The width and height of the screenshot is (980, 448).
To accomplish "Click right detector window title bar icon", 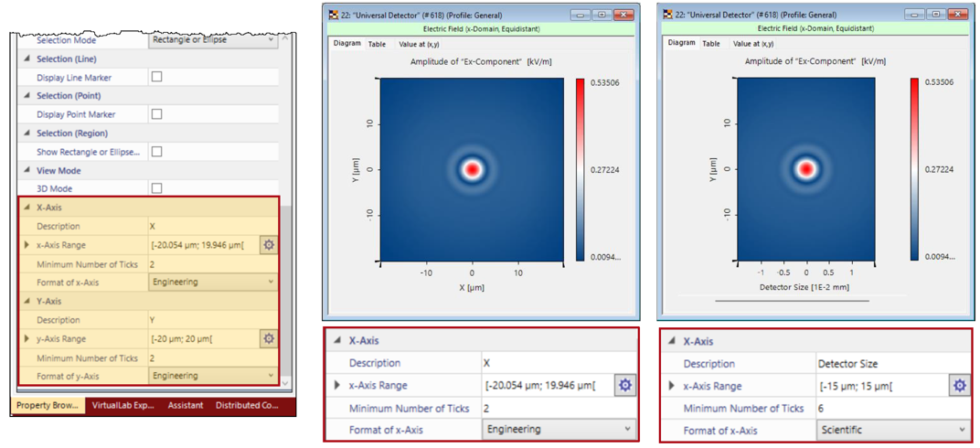I will [668, 15].
